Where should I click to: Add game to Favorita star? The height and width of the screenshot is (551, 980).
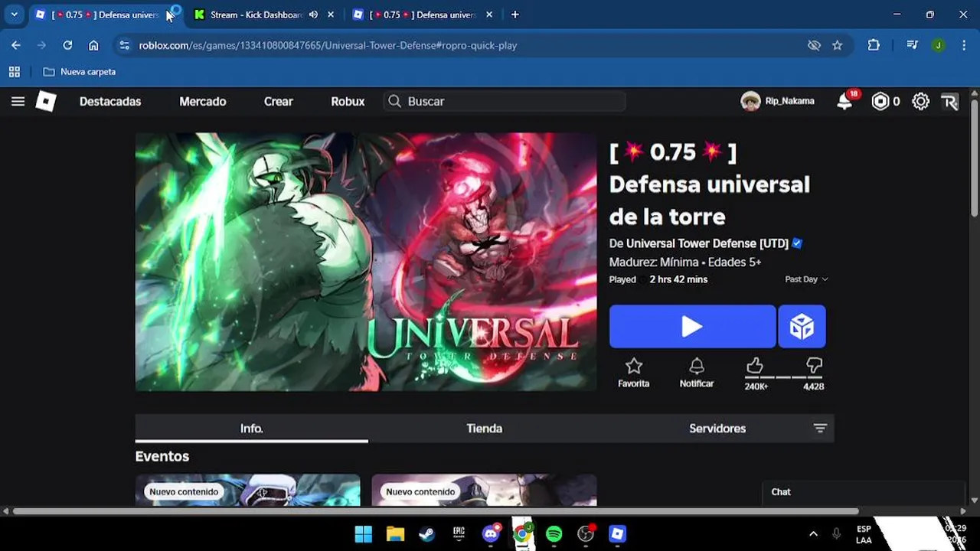pos(633,373)
